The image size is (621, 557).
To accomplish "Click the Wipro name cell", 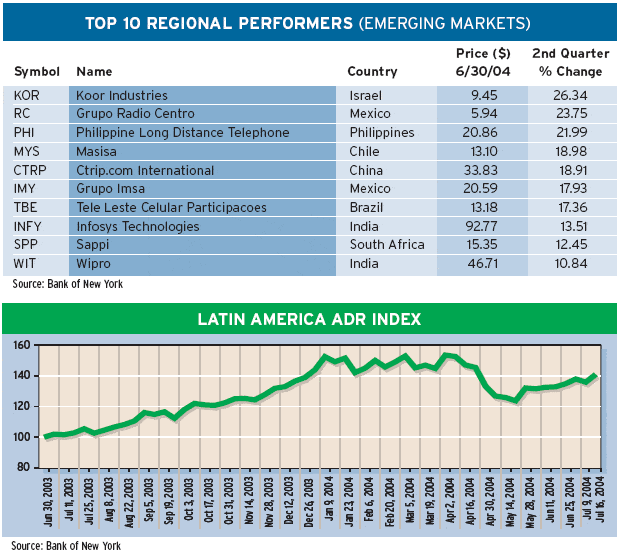I will tap(93, 263).
